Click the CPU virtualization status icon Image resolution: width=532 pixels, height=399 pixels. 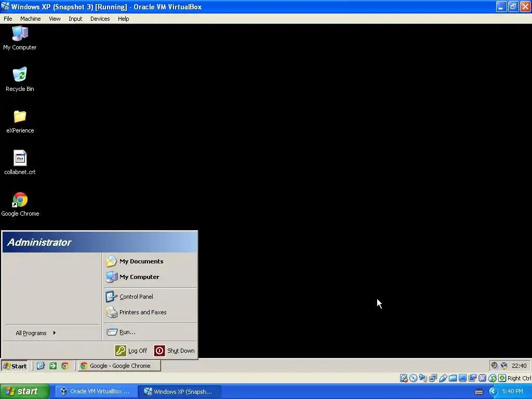coord(482,378)
